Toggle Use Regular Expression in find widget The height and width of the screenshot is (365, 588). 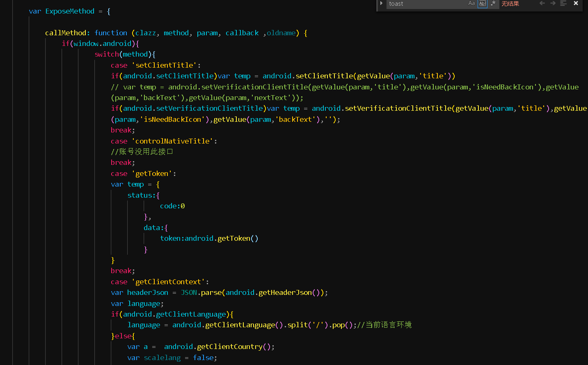tap(493, 3)
